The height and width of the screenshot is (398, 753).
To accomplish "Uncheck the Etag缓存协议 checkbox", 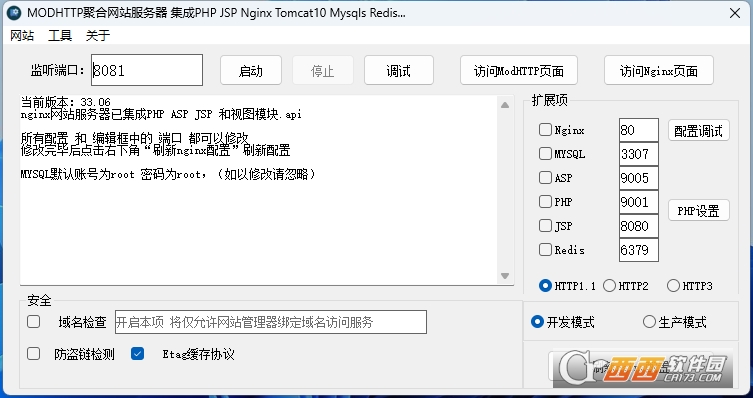I will pos(137,354).
